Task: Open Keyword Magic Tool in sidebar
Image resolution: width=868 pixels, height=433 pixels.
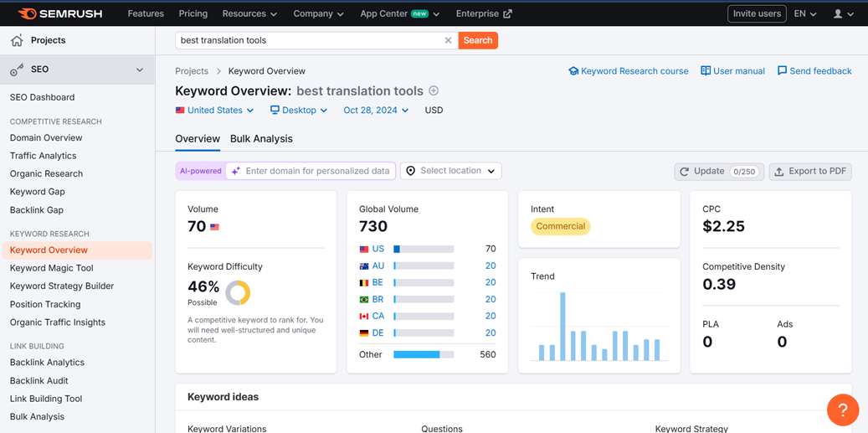Action: (x=52, y=269)
